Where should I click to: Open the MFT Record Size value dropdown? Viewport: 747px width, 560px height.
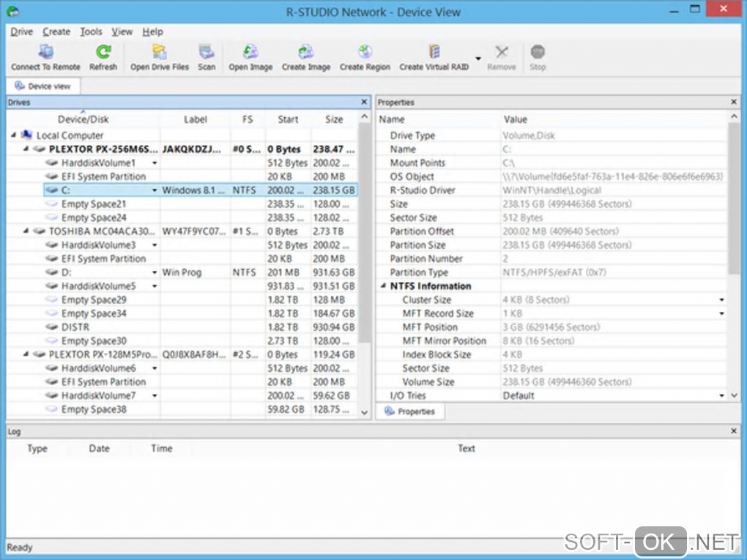pyautogui.click(x=722, y=313)
